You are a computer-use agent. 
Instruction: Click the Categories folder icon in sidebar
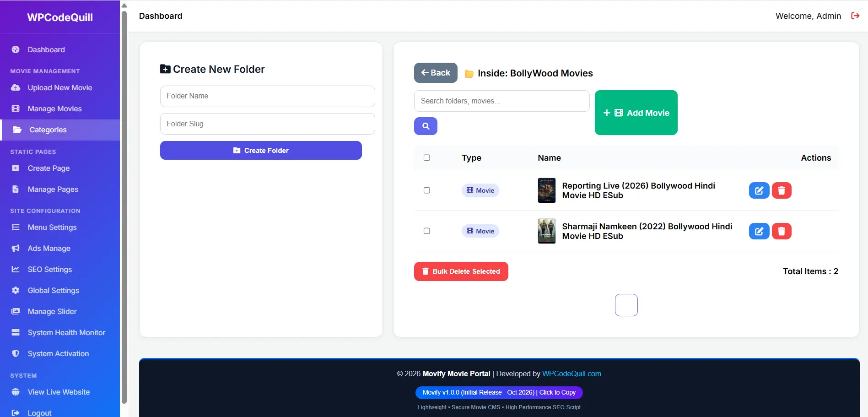tap(17, 130)
